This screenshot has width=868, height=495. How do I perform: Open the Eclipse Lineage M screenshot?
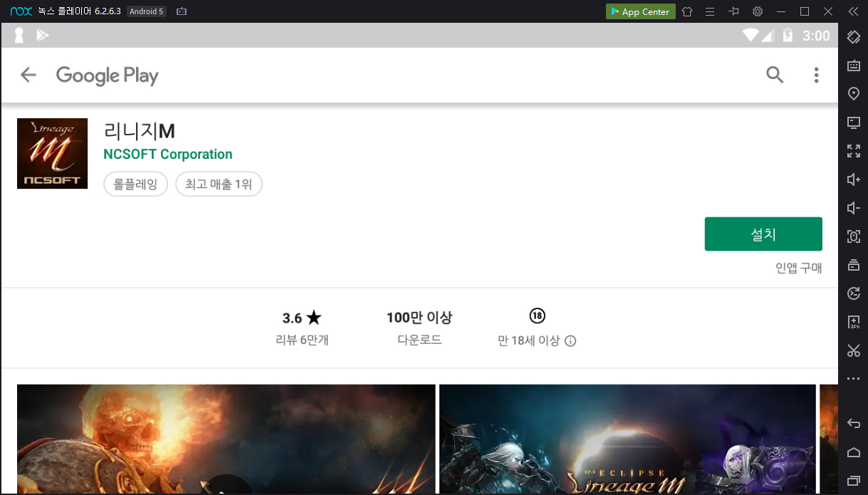[x=627, y=439]
